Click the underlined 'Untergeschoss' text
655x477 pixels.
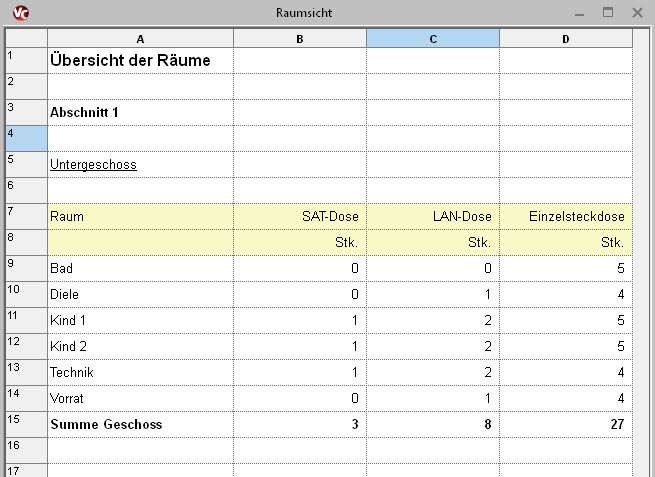coord(93,164)
